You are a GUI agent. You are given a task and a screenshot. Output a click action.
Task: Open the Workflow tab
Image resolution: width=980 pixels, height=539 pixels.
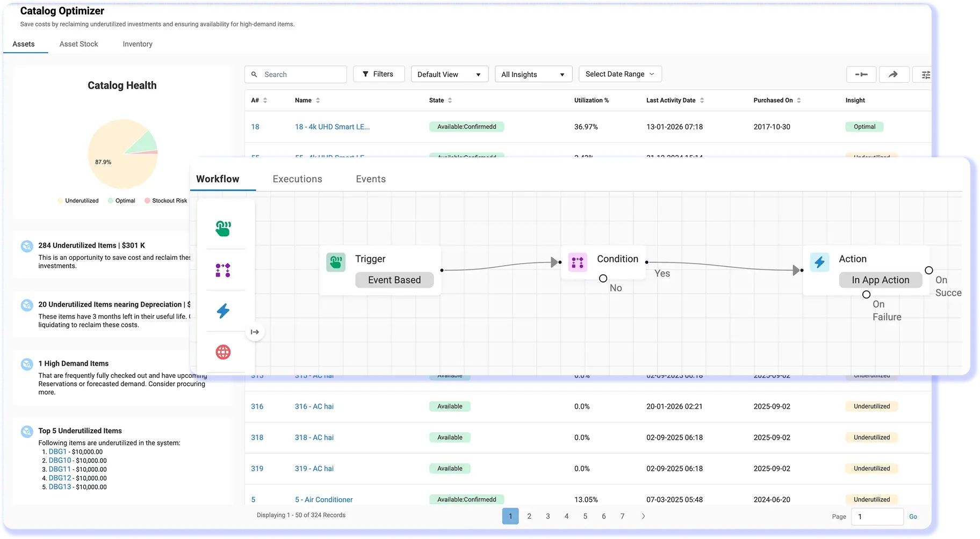point(218,179)
